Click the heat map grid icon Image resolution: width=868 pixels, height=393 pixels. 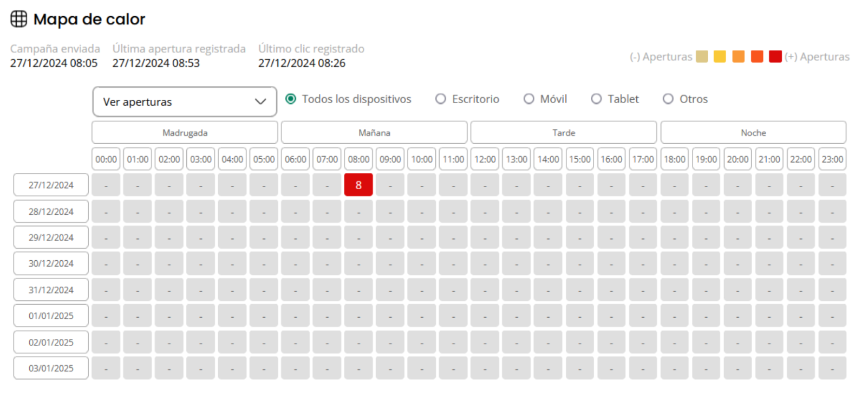[19, 19]
